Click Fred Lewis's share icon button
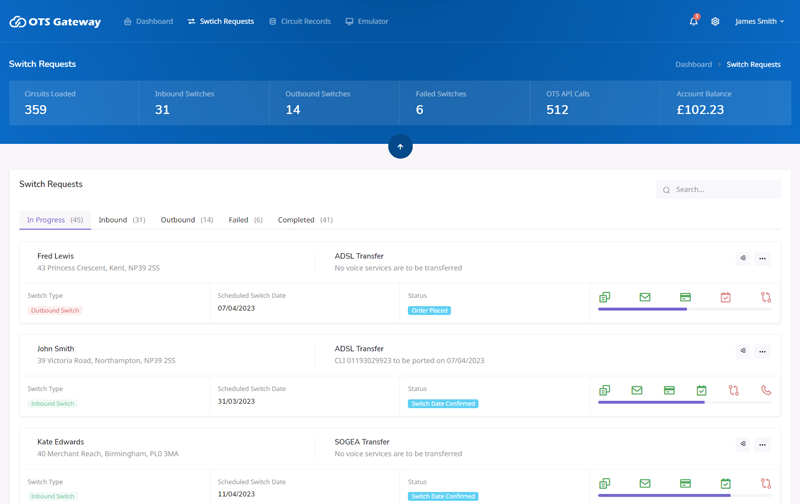This screenshot has width=800, height=504. click(743, 258)
